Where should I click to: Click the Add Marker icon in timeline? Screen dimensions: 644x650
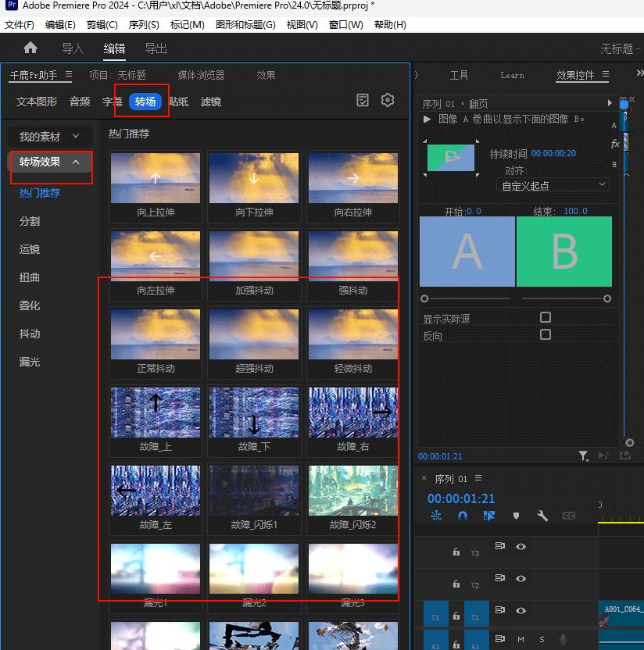pos(516,516)
